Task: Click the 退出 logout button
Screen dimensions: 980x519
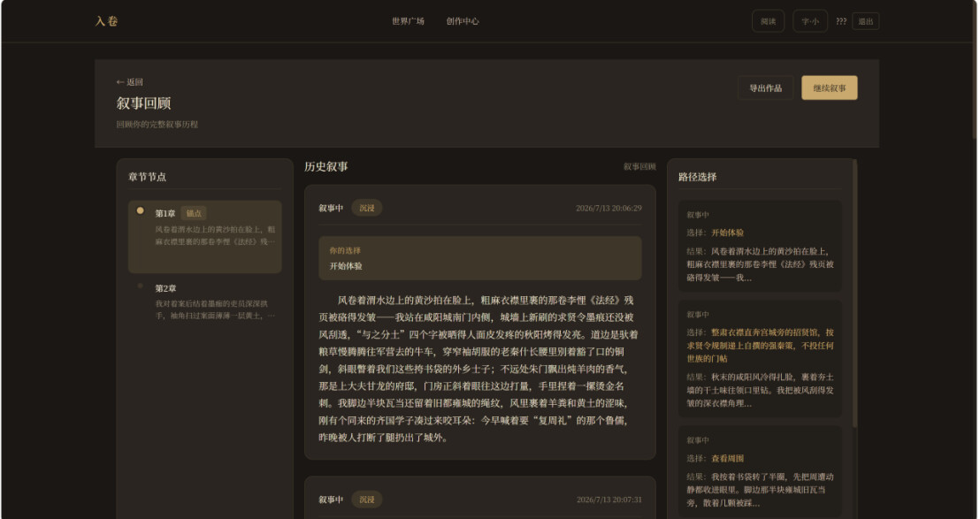Action: coord(866,21)
